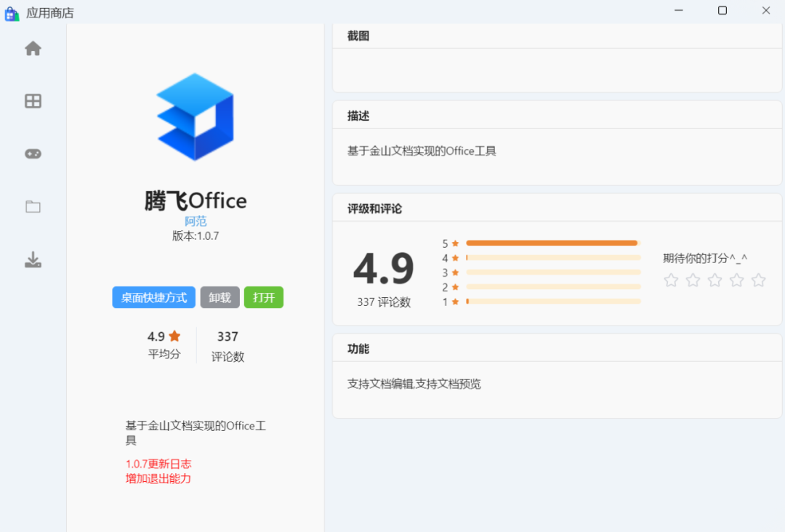
Task: Open the 1.0.7更新日志 changelog link
Action: (158, 463)
